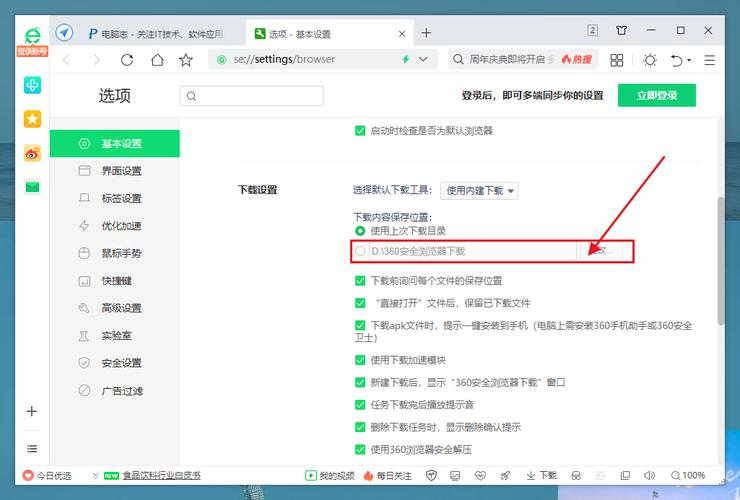This screenshot has width=740, height=500.
Task: Click the sidebar list menu icon at bottom
Action: pos(32,449)
